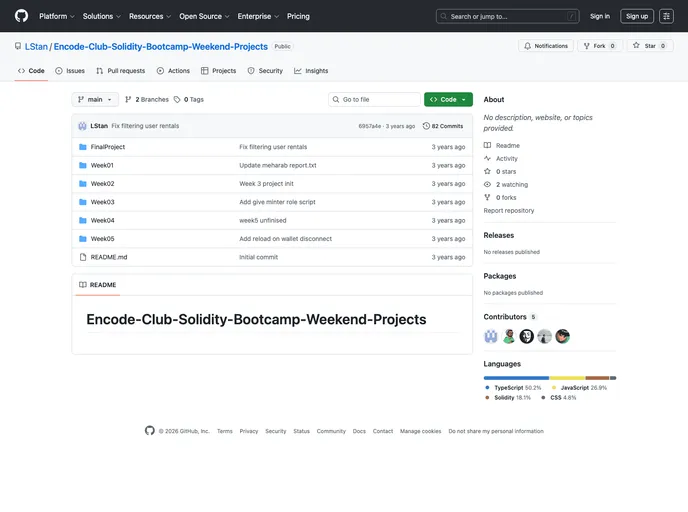Click the GitHub logo in header

tap(22, 16)
